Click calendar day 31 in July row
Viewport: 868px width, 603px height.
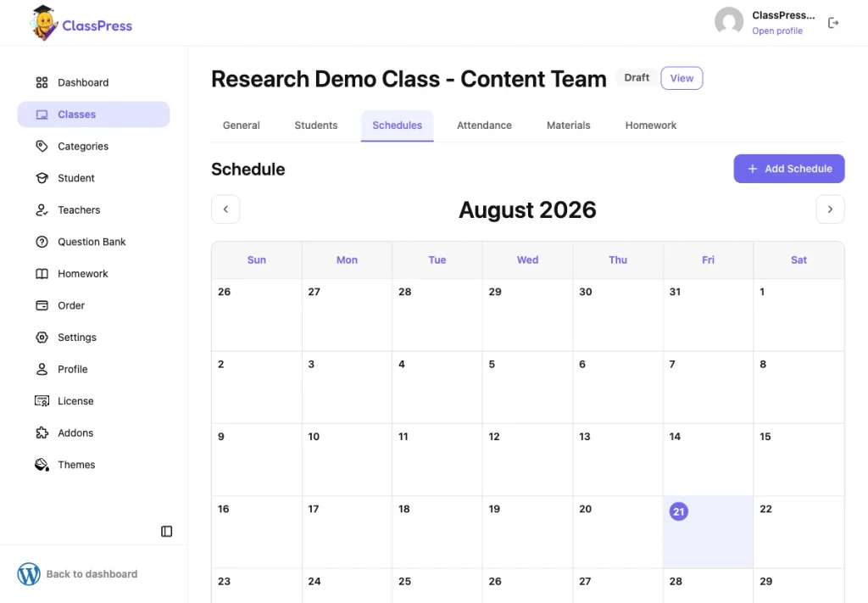click(708, 315)
